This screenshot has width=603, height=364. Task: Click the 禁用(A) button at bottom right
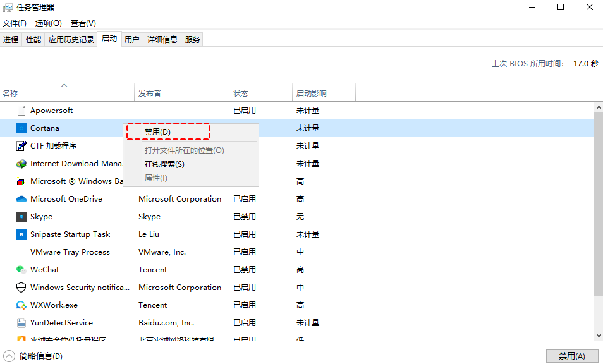coord(572,355)
